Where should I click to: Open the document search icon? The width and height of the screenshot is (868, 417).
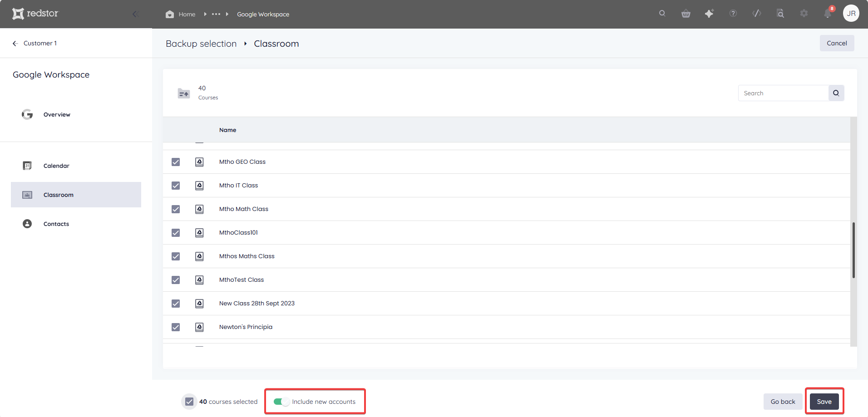point(780,14)
